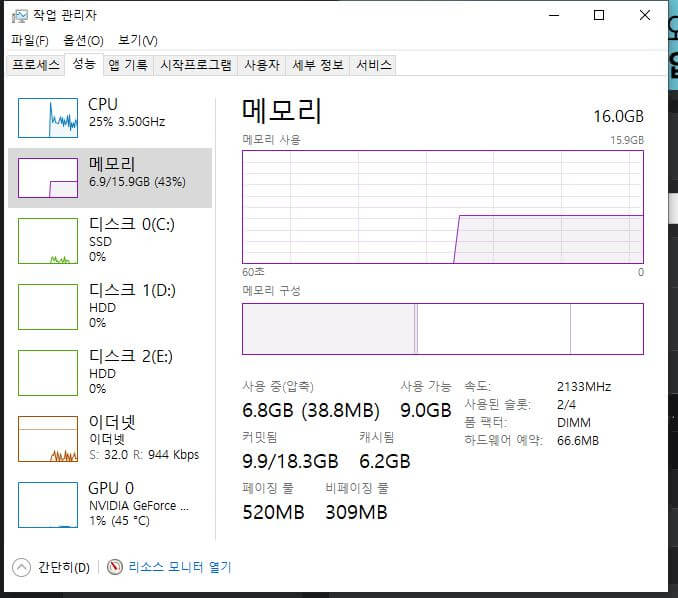This screenshot has height=598, width=678.
Task: Open the 파일(F) menu
Action: tap(30, 41)
